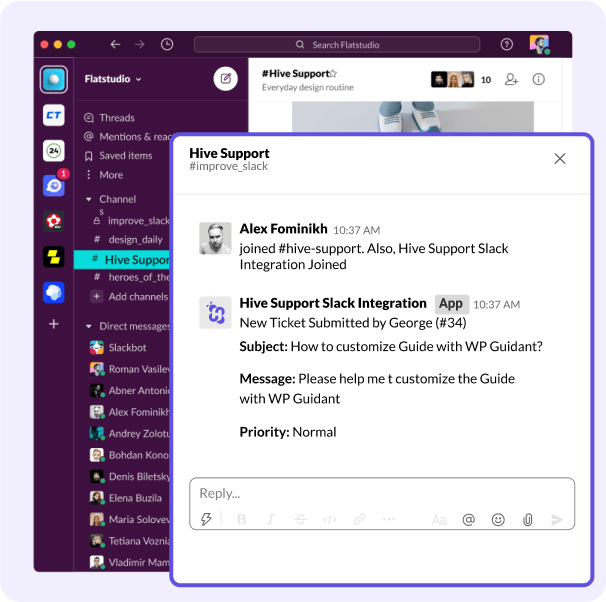Open the improve_slack channel
Screen dimensions: 606x602
131,221
